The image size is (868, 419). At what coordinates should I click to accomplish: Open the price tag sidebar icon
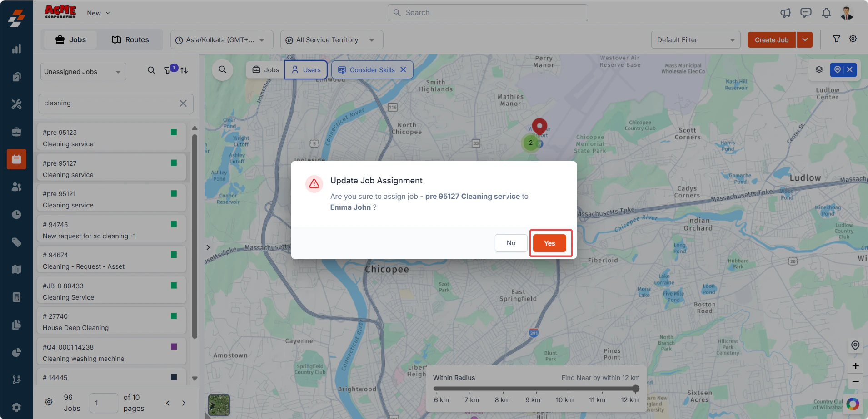pyautogui.click(x=16, y=242)
